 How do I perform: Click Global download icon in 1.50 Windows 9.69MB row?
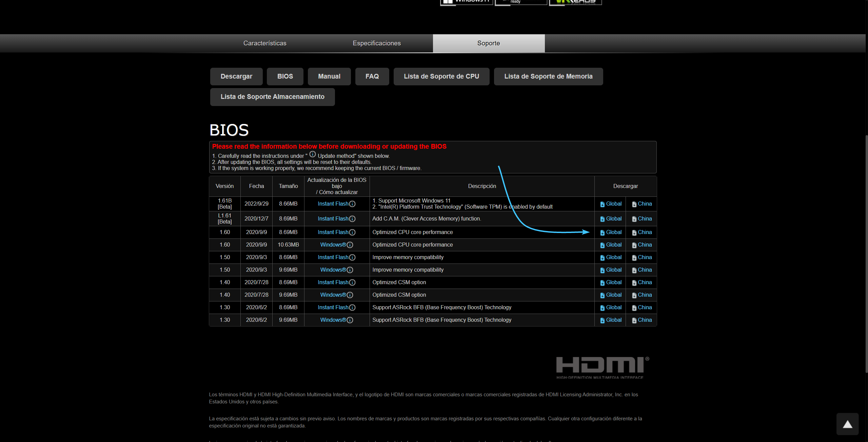tap(603, 270)
